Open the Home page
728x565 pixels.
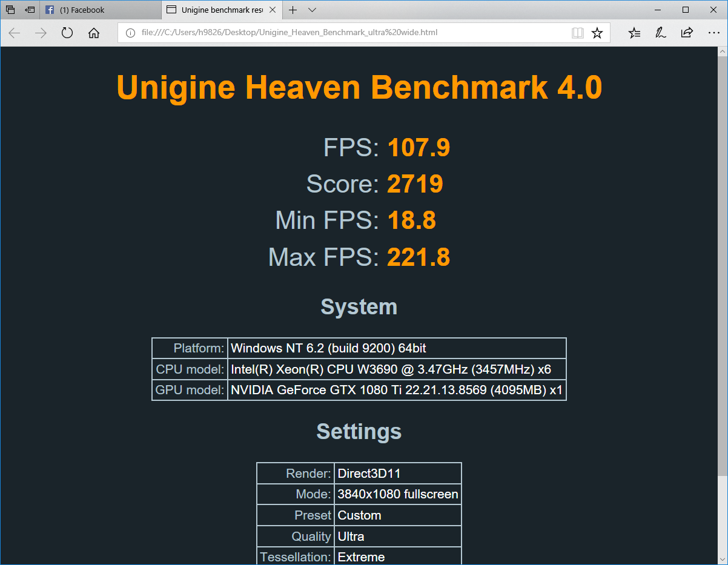pyautogui.click(x=94, y=33)
